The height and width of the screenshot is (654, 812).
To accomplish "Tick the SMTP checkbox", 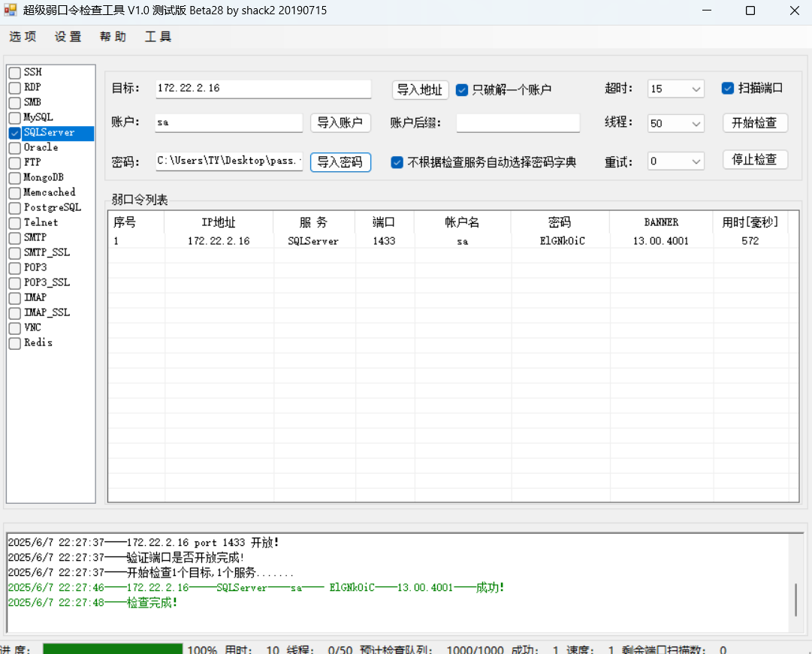I will point(15,238).
